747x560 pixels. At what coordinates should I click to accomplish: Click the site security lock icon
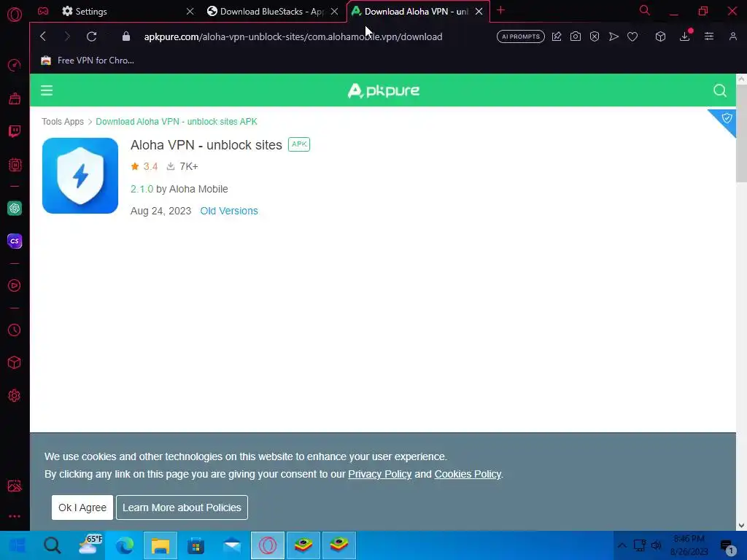[x=125, y=36]
